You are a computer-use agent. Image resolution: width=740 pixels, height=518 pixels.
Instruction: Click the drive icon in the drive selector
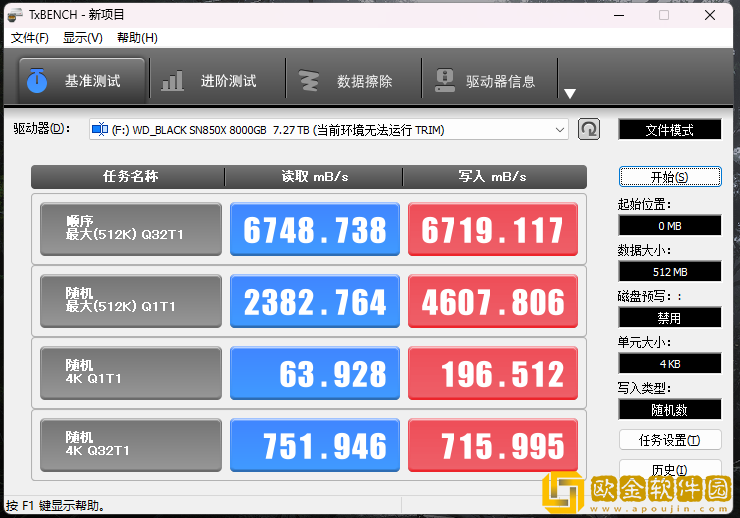[x=100, y=129]
